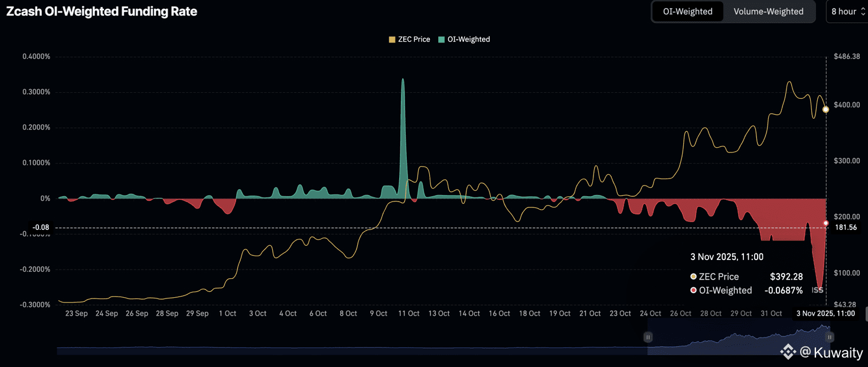Image resolution: width=868 pixels, height=367 pixels.
Task: Click the 3 Nov 2025, 11:00 x-axis label
Action: [x=825, y=313]
